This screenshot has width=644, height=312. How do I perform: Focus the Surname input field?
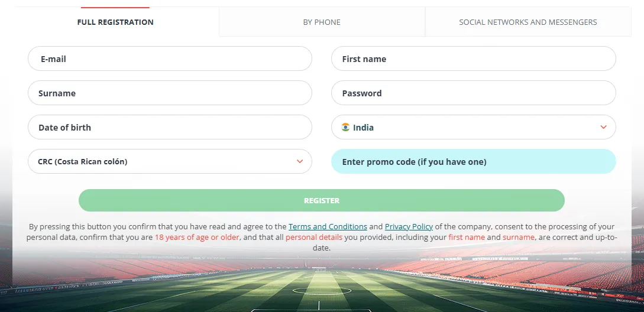tap(170, 93)
